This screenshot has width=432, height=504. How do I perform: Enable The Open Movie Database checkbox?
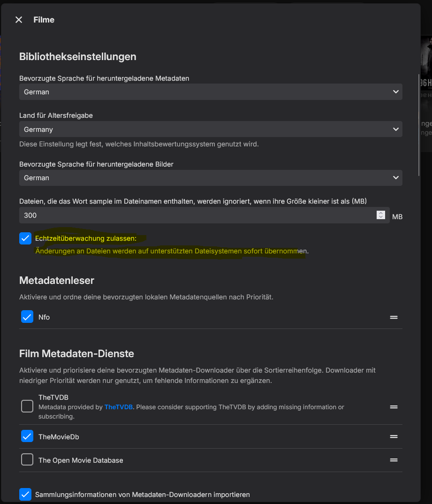27,459
